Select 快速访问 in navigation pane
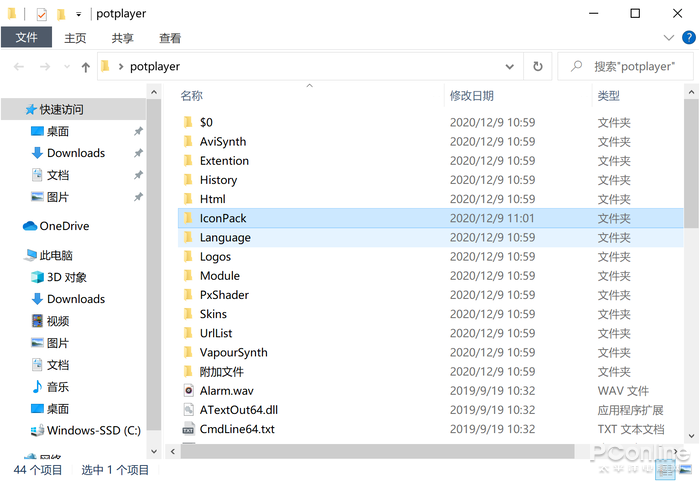The image size is (700, 481). pyautogui.click(x=74, y=109)
